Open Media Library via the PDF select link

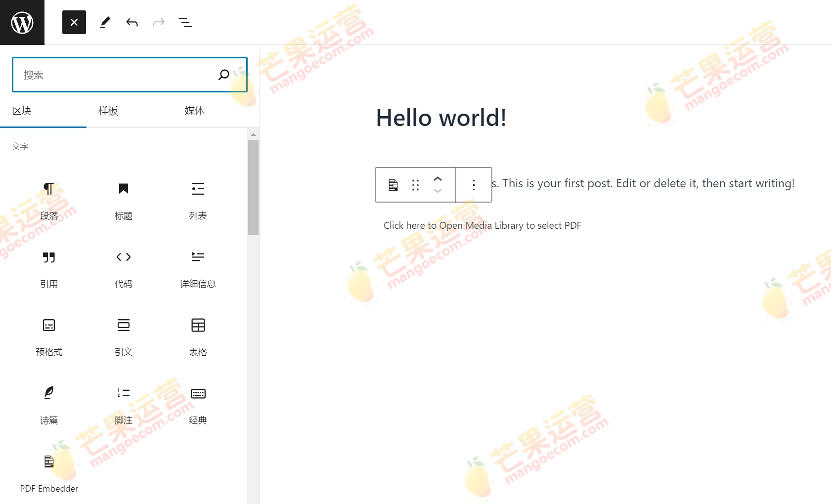[482, 225]
